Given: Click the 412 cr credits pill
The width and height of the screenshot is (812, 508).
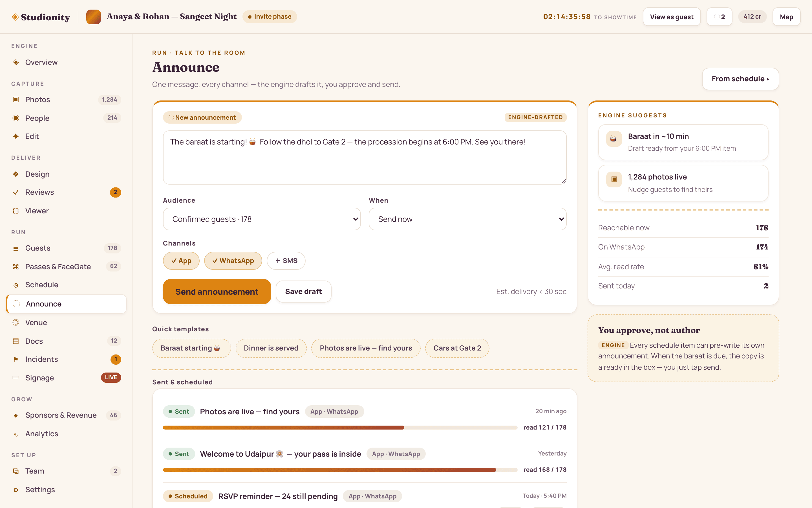Looking at the screenshot, I should point(752,16).
